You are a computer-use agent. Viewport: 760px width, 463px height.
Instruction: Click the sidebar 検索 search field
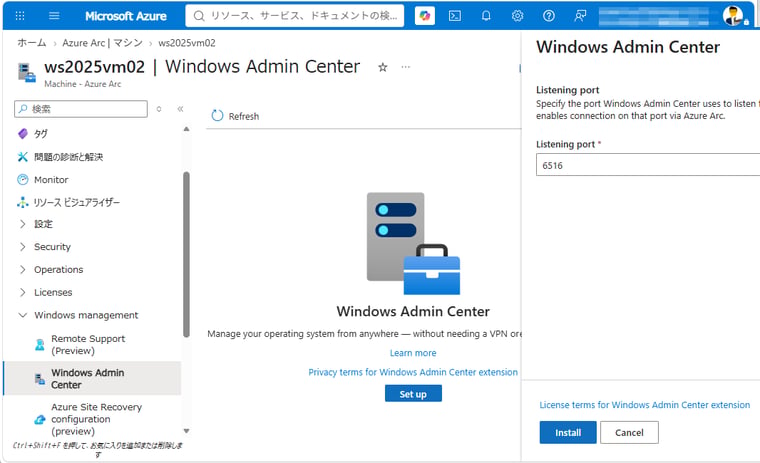click(x=81, y=109)
